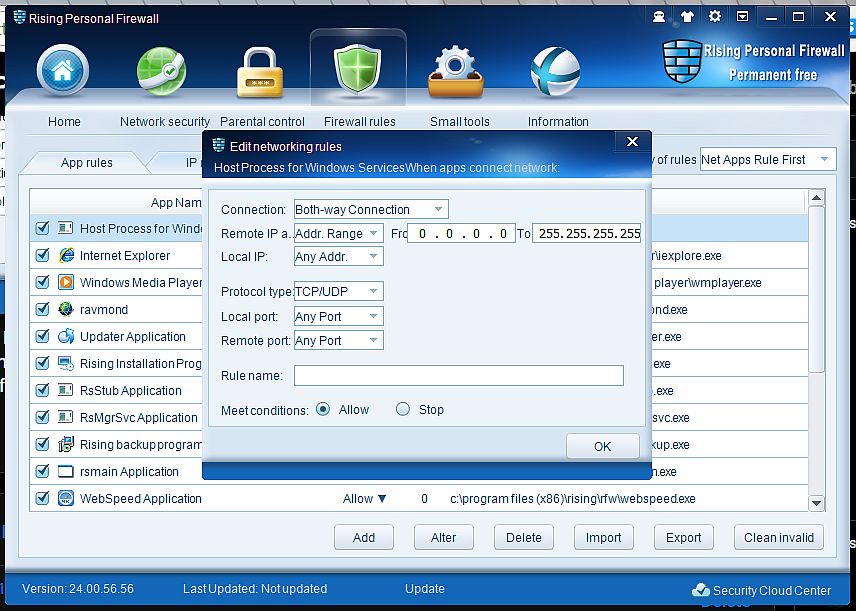Open the Information globe icon
The height and width of the screenshot is (611, 856).
tap(555, 72)
